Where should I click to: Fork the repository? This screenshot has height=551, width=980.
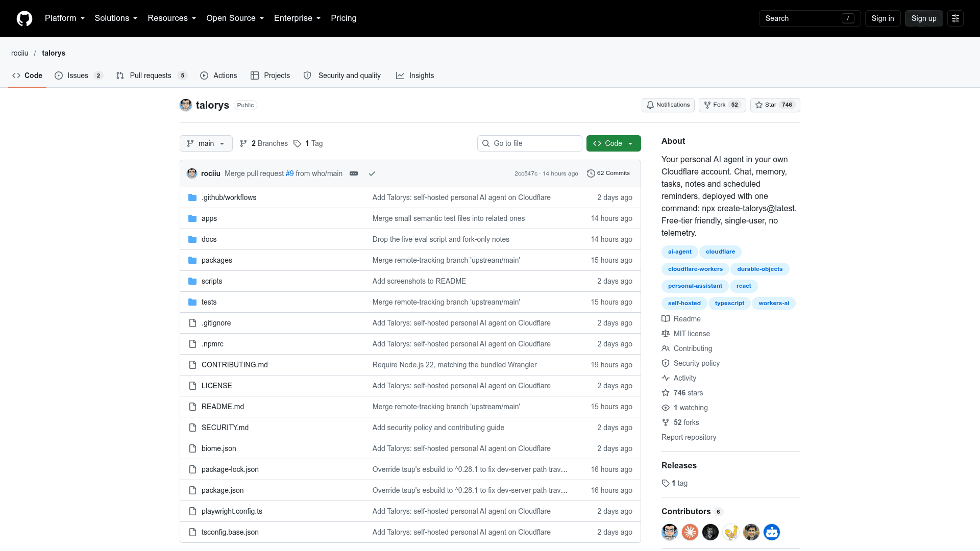[x=722, y=105]
